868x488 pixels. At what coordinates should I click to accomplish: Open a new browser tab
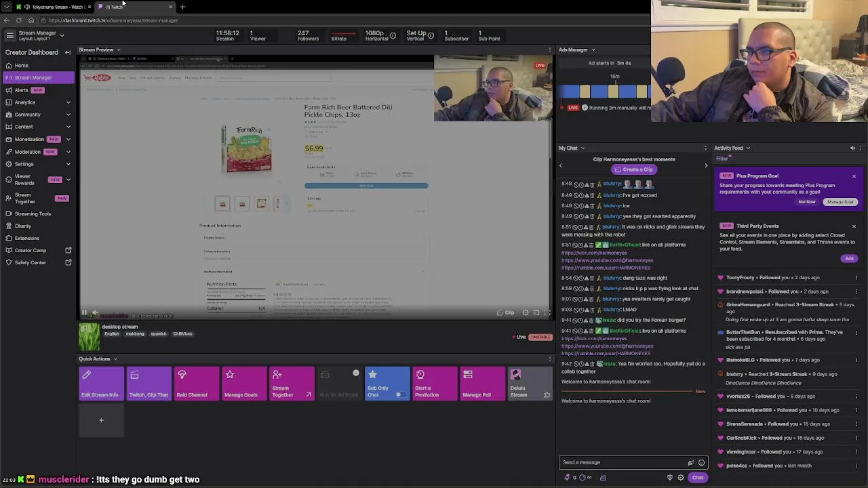pos(182,7)
